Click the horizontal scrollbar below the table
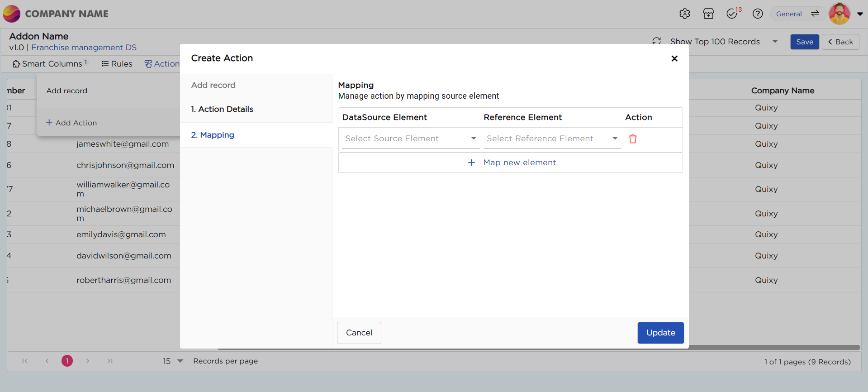Image resolution: width=868 pixels, height=392 pixels. pos(769,348)
